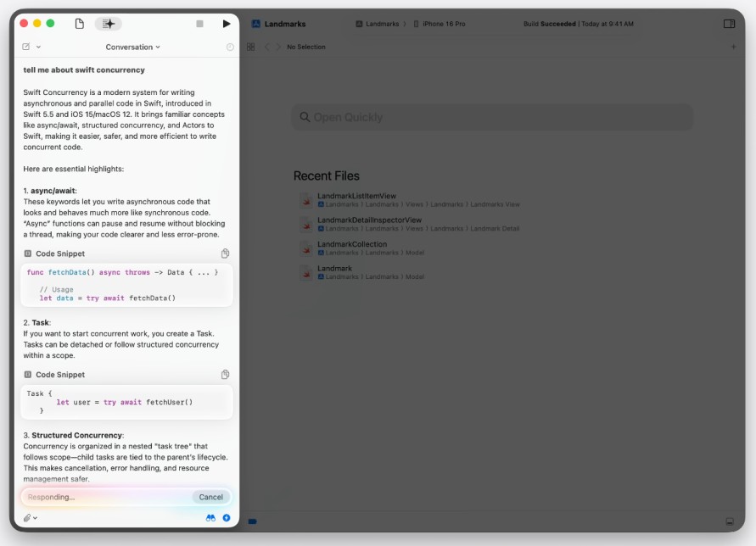Run the project with the play button
The width and height of the screenshot is (756, 546).
(x=227, y=24)
